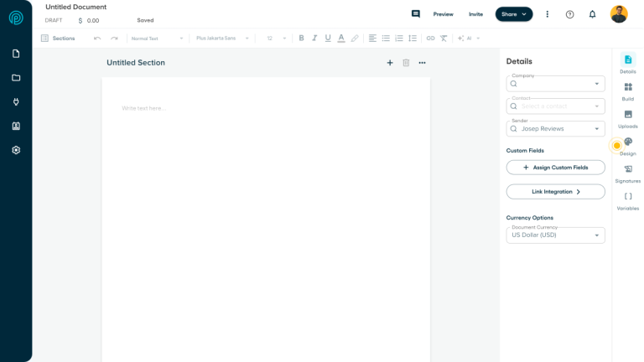Screen dimensions: 644x362
Task: Open Settings gear in left sidebar
Action: pos(16,150)
